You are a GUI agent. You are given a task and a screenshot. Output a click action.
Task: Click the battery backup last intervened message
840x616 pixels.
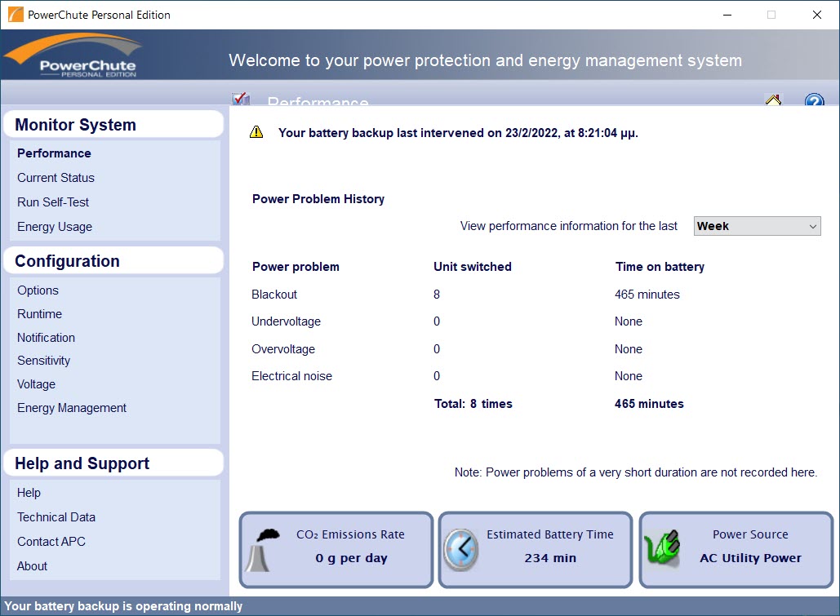(458, 133)
